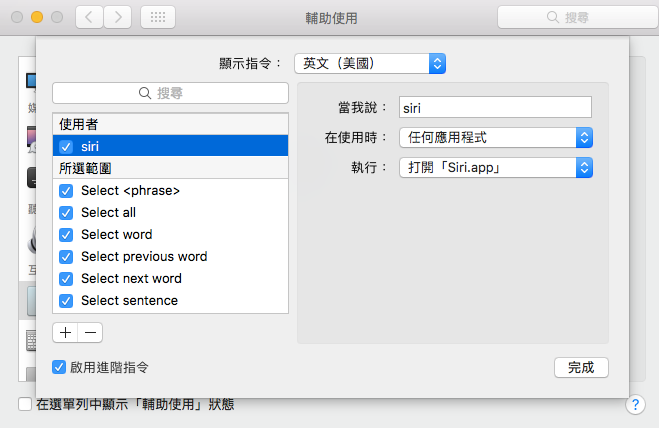659x428 pixels.
Task: Toggle the Select next word checkbox
Action: point(66,279)
